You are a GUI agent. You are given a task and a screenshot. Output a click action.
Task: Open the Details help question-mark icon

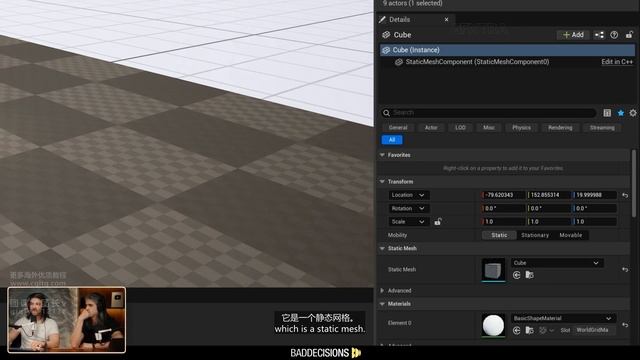[614, 35]
